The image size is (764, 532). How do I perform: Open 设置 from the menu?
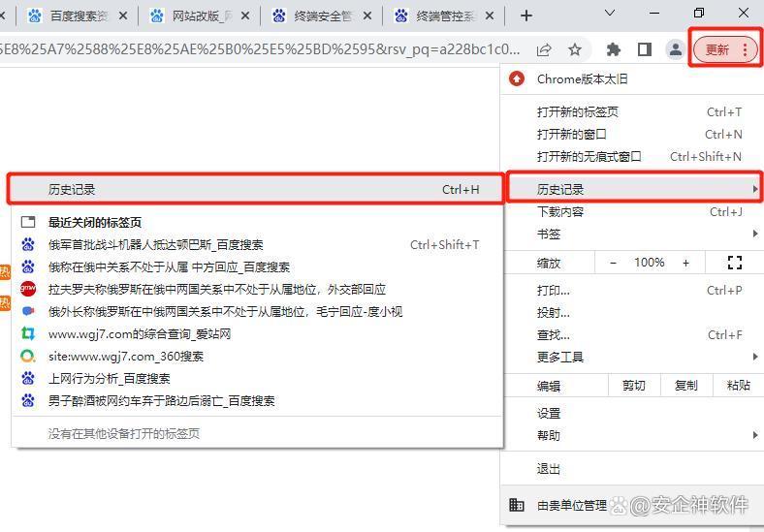pos(632,414)
